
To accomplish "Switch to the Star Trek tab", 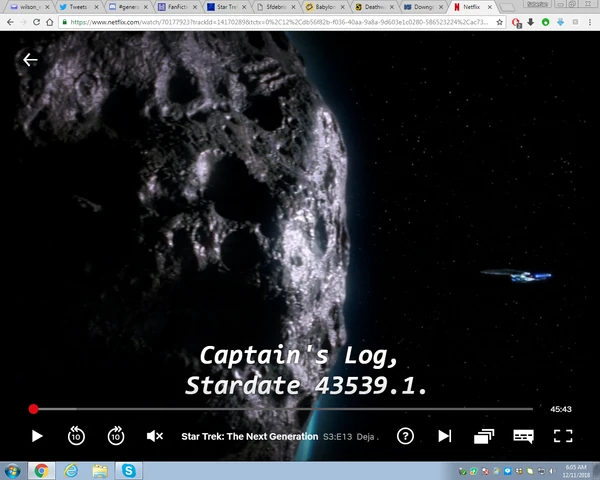I will (226, 7).
